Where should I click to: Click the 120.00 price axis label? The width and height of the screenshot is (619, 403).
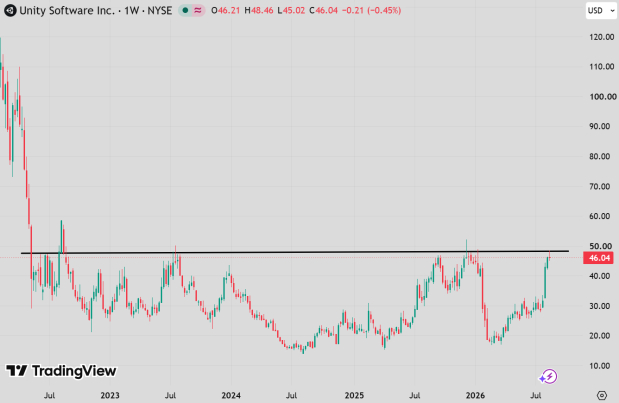(x=602, y=37)
